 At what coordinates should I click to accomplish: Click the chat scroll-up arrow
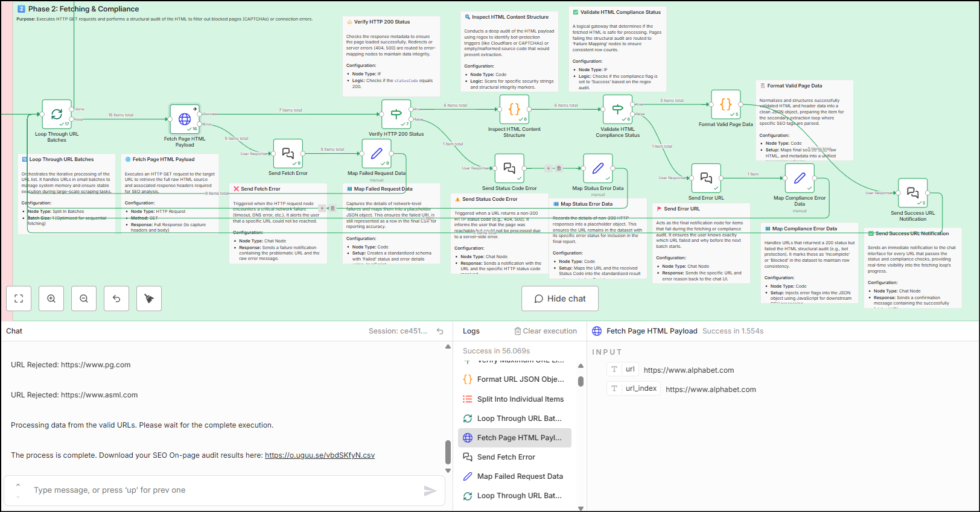click(448, 347)
